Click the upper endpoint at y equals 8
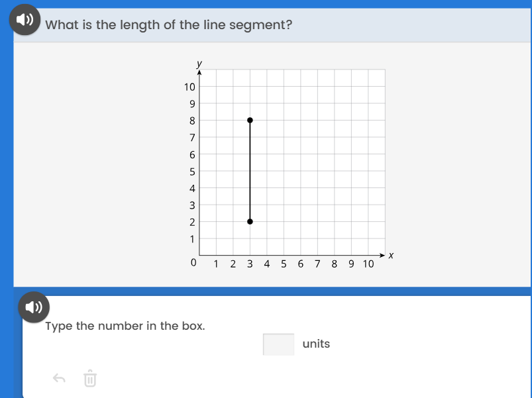 pyautogui.click(x=250, y=121)
